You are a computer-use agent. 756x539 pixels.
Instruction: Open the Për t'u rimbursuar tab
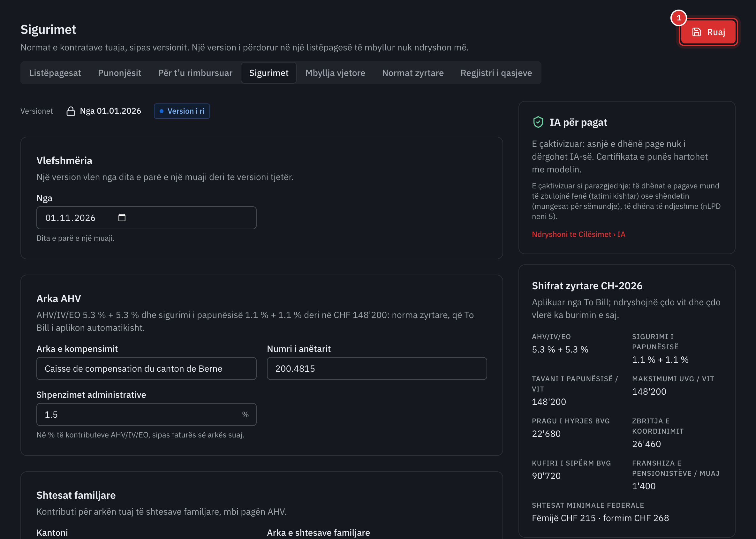coord(195,73)
